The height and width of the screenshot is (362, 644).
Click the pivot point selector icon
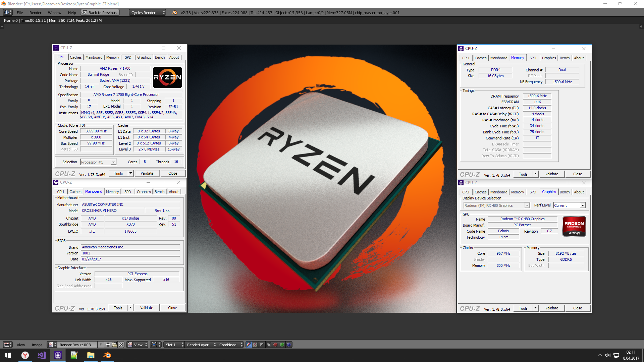pos(156,345)
